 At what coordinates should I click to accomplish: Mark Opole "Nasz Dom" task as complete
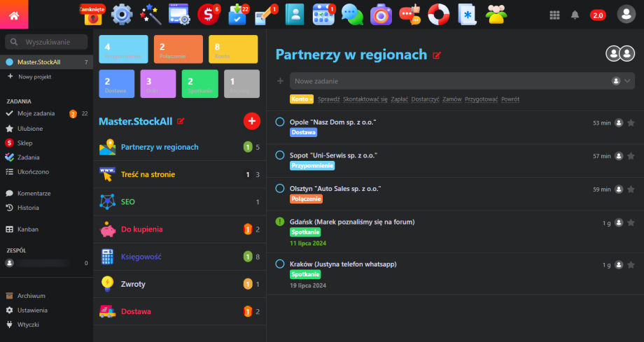(x=280, y=122)
